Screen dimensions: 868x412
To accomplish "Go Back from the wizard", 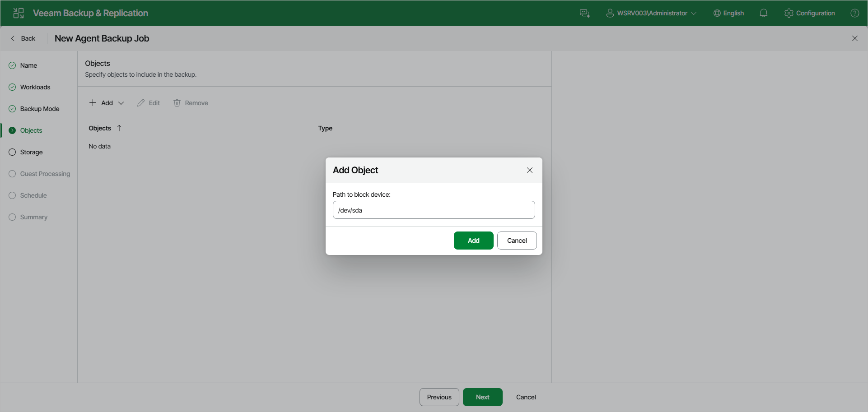I will coord(23,38).
